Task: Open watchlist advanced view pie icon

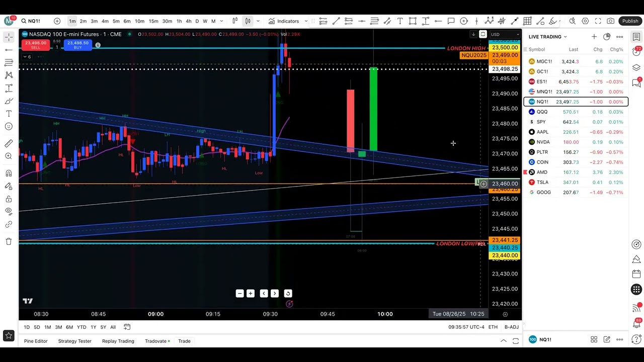Action: click(607, 37)
